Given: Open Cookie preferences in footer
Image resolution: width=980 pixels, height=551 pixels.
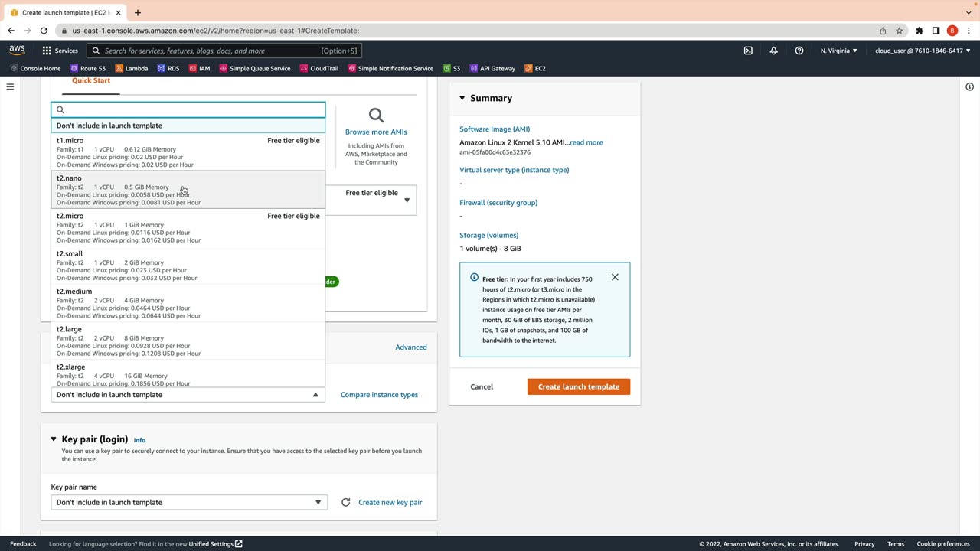Looking at the screenshot, I should [943, 544].
